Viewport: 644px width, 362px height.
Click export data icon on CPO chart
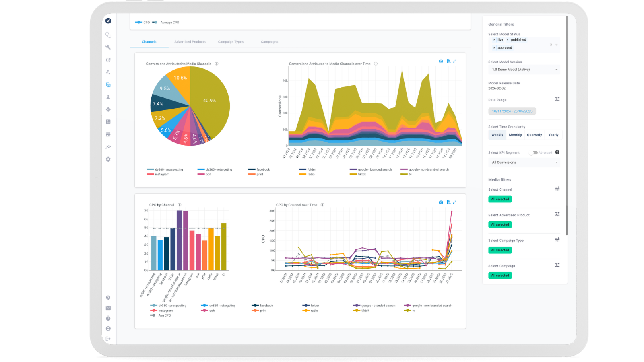coord(448,202)
